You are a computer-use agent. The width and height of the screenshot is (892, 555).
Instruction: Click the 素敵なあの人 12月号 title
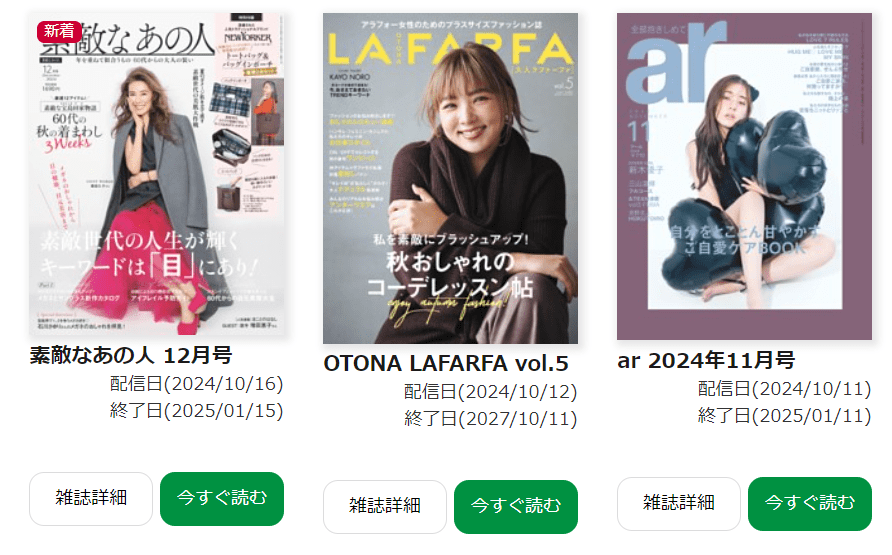(x=131, y=355)
